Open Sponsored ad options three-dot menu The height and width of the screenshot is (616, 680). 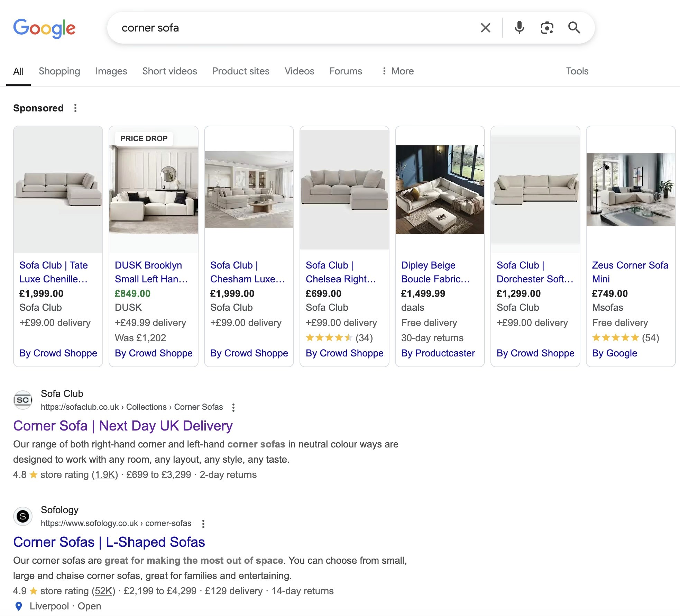tap(75, 108)
